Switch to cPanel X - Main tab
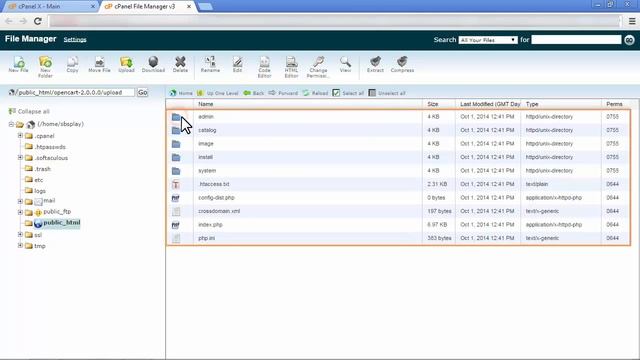 [50, 7]
